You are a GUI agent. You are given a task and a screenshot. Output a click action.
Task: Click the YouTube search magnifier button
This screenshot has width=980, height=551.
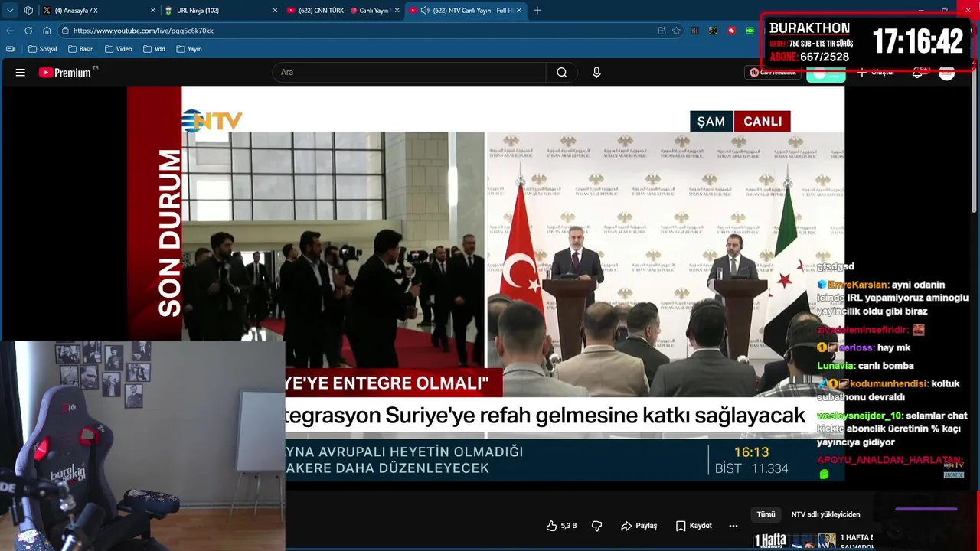562,73
